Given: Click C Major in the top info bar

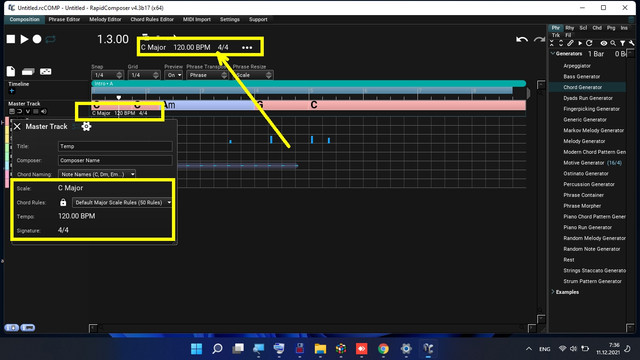Looking at the screenshot, I should point(153,47).
